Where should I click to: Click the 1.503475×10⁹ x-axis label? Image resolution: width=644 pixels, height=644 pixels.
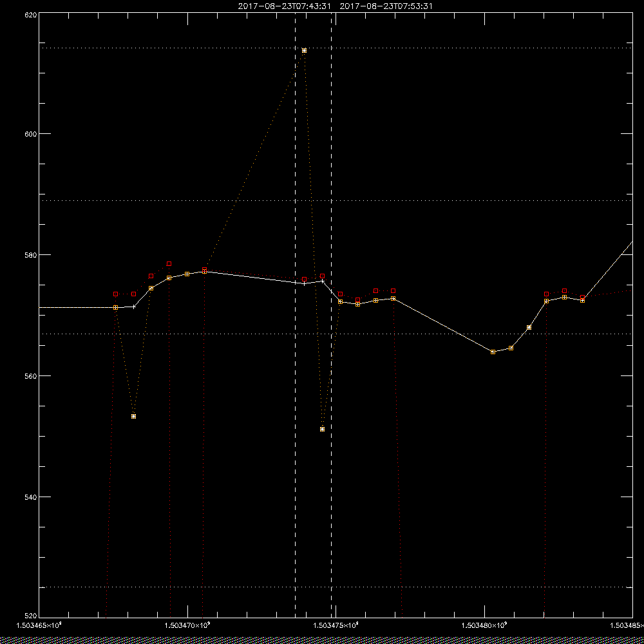coord(336,625)
